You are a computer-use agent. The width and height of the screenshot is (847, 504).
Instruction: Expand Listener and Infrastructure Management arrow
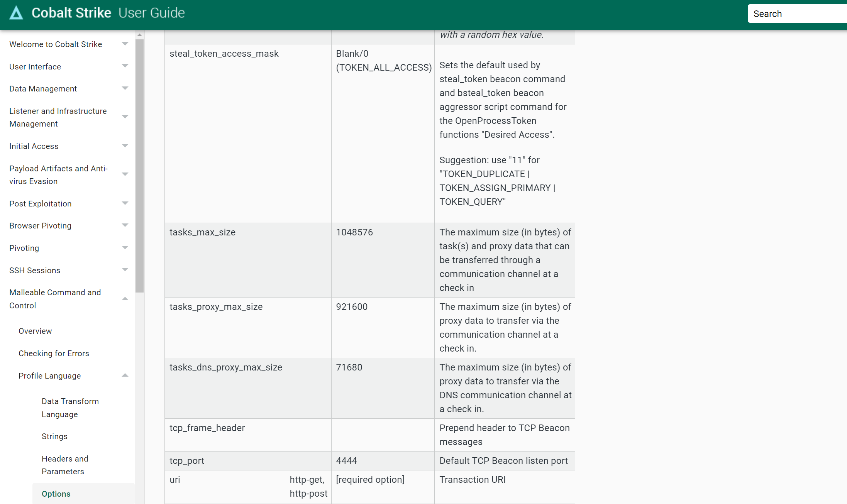(x=125, y=117)
